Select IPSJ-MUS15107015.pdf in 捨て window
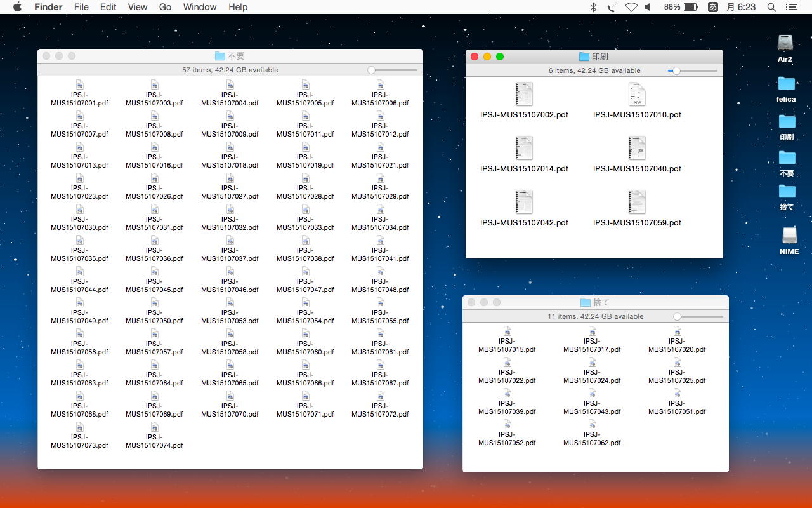The image size is (812, 508). tap(507, 331)
